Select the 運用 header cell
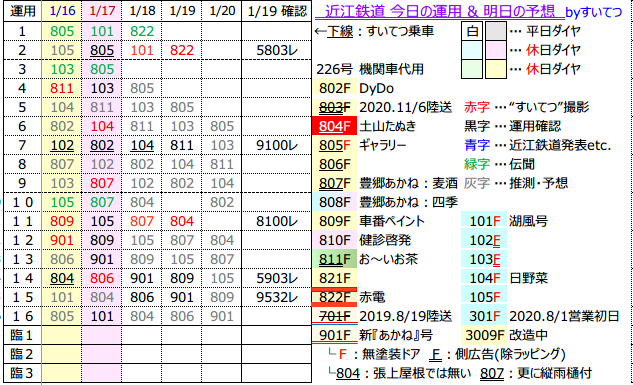Viewport: 633px width, 385px height. (x=22, y=11)
